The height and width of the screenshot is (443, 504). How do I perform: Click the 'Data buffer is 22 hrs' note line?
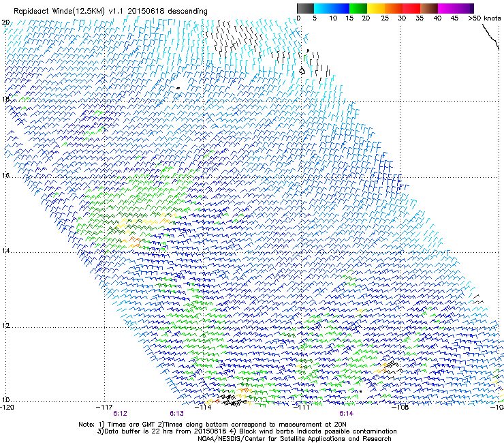tap(247, 431)
